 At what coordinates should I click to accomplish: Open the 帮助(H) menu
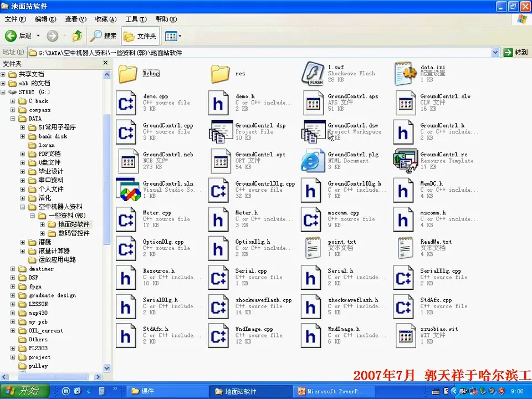click(x=166, y=19)
